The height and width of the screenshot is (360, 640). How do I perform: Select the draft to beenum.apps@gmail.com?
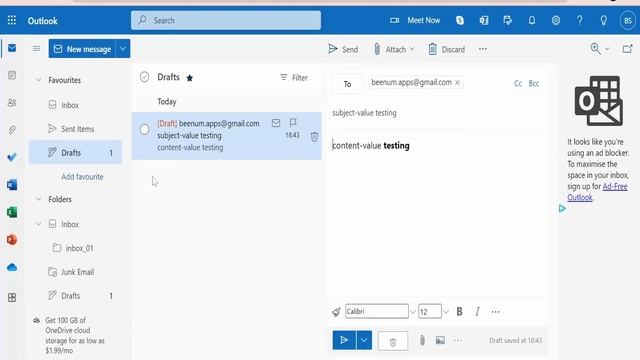coord(144,129)
